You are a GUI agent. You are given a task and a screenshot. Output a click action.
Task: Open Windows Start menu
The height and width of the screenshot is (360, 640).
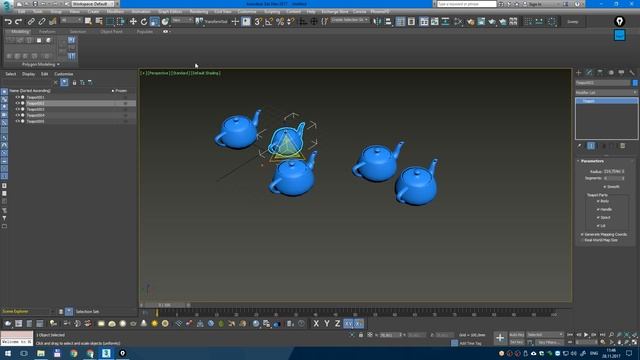[8, 353]
